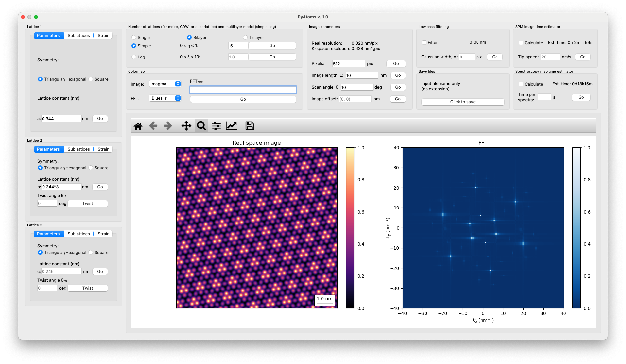Enable SPM image time Calculate checkbox

(x=521, y=43)
